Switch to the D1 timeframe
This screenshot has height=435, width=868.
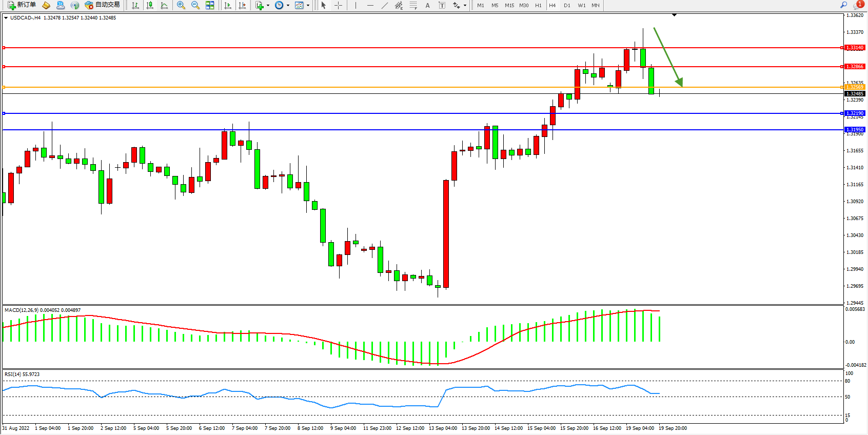[567, 5]
